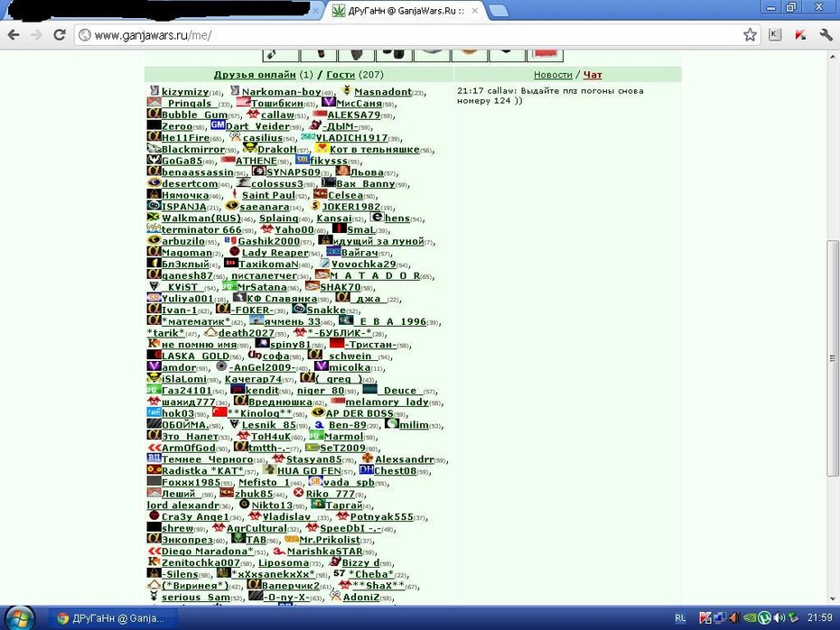Click the alpha syndicate icon beside Bubble_Gum
Image resolution: width=840 pixels, height=630 pixels.
tap(154, 114)
